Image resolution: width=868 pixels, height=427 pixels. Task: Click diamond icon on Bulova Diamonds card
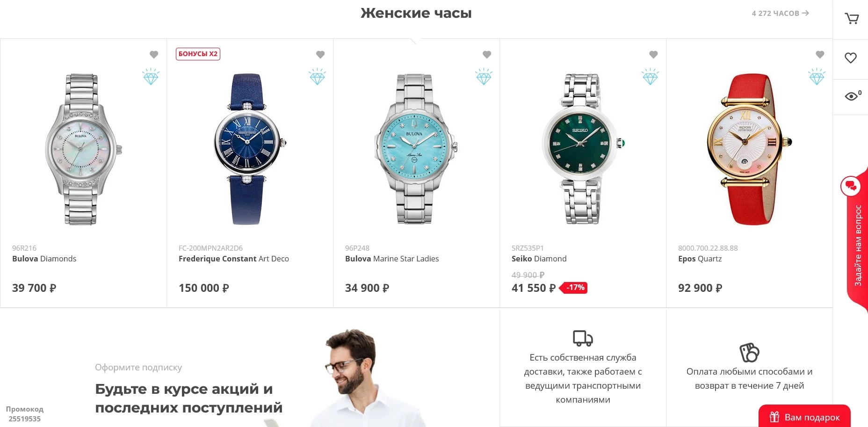[151, 77]
